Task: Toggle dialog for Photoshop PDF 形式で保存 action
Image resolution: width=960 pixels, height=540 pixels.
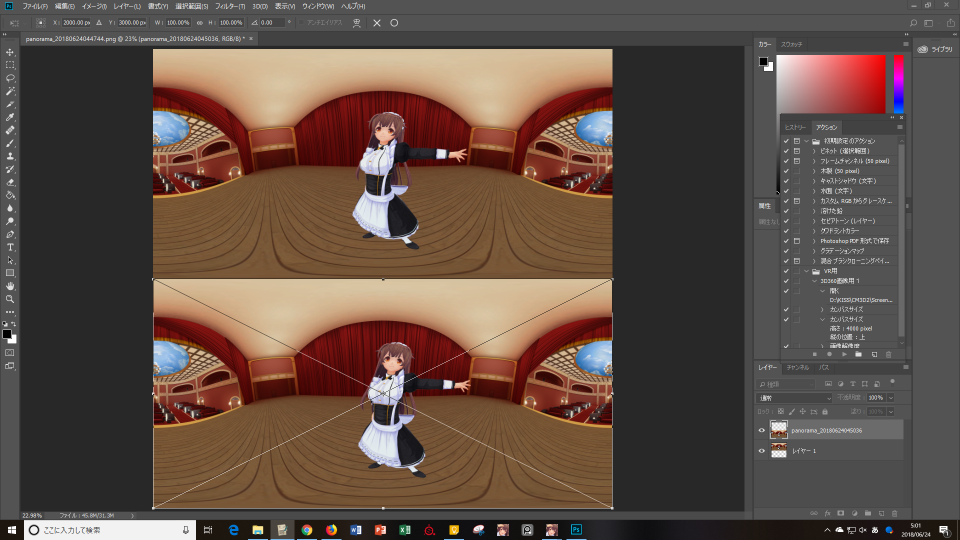Action: [x=797, y=241]
